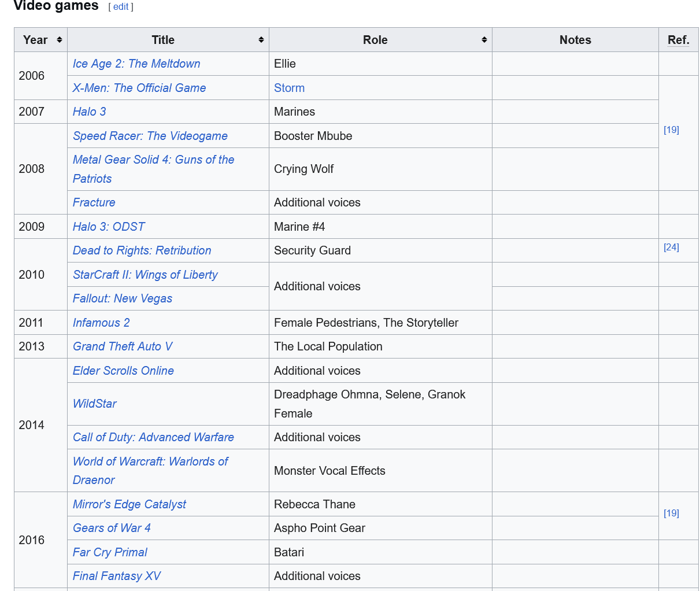This screenshot has width=700, height=591.
Task: Open Far Cry Primal link
Action: pyautogui.click(x=110, y=552)
